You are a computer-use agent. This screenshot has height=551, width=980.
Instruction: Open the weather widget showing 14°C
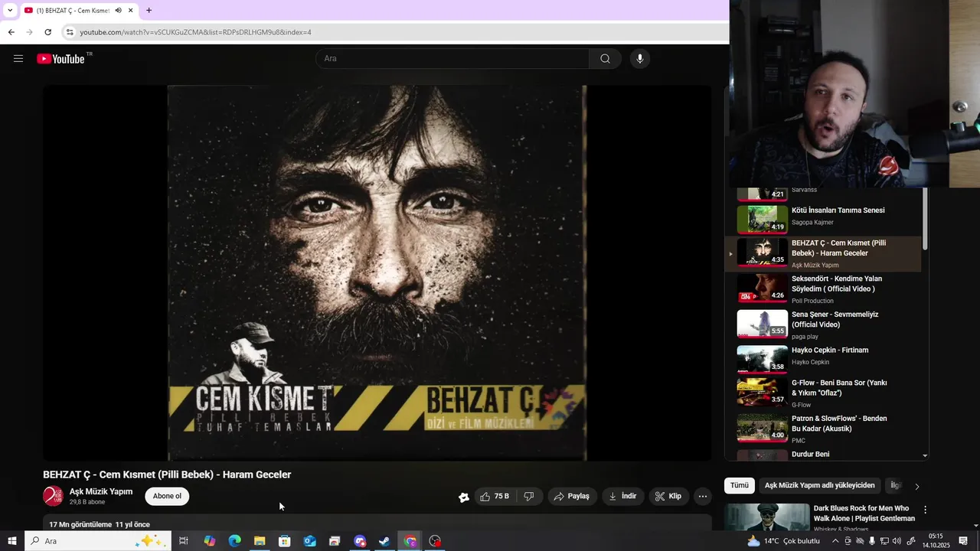coord(783,541)
